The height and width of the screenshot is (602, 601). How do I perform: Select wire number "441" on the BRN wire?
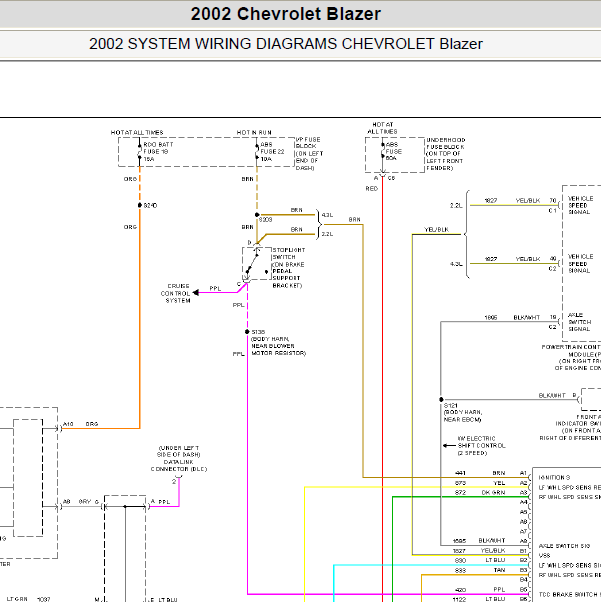460,473
